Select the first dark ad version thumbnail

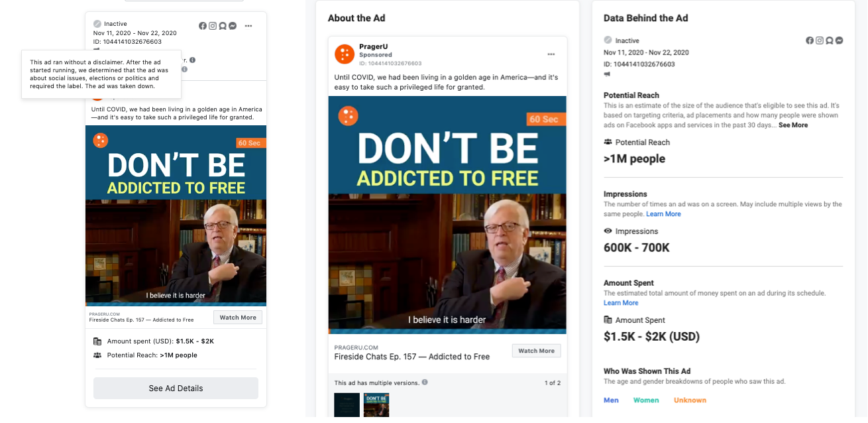tap(347, 405)
